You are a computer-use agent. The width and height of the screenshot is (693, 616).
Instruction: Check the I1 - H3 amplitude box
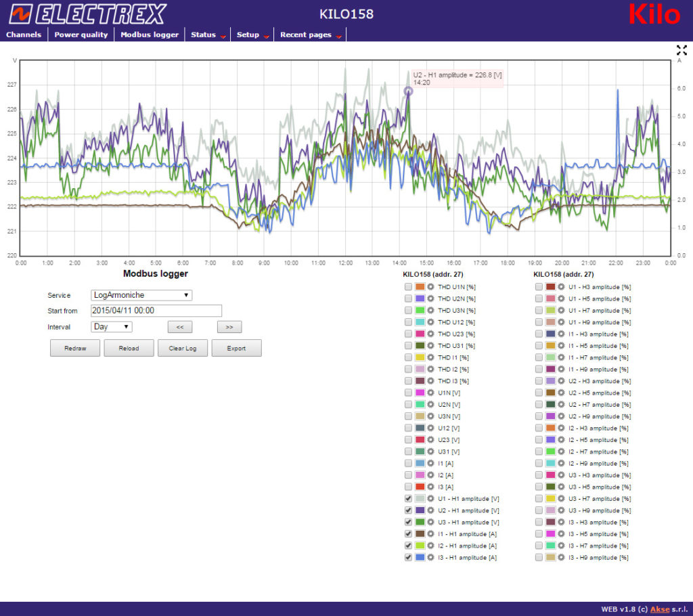(539, 334)
